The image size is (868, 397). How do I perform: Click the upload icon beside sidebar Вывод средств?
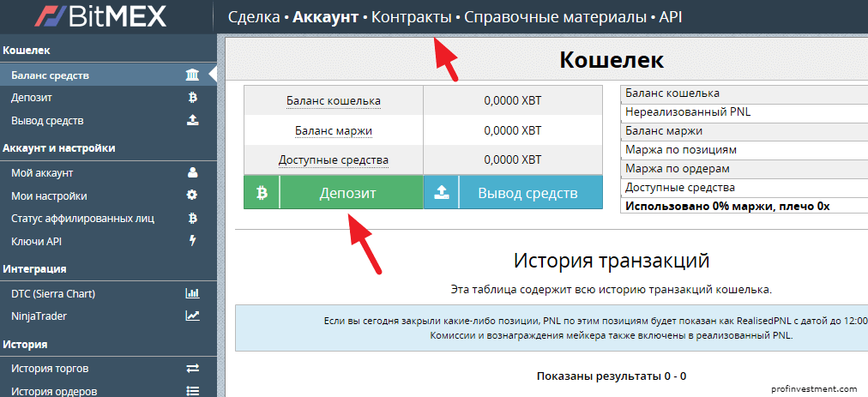[x=192, y=120]
